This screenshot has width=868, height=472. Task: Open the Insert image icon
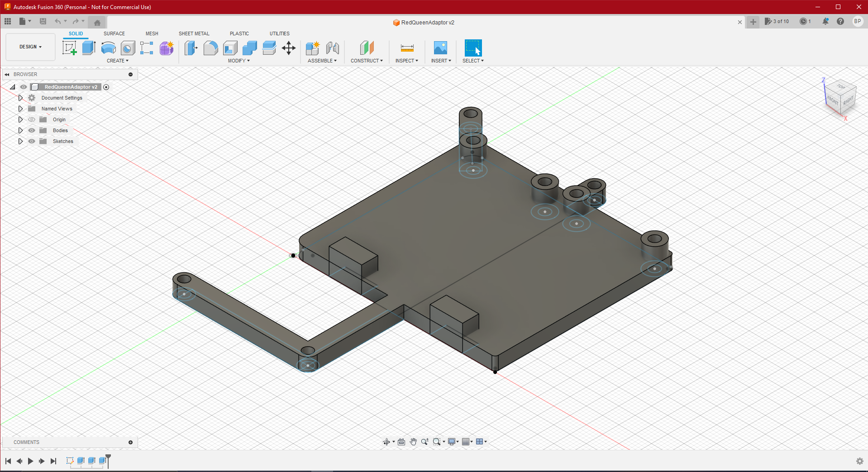coord(440,48)
